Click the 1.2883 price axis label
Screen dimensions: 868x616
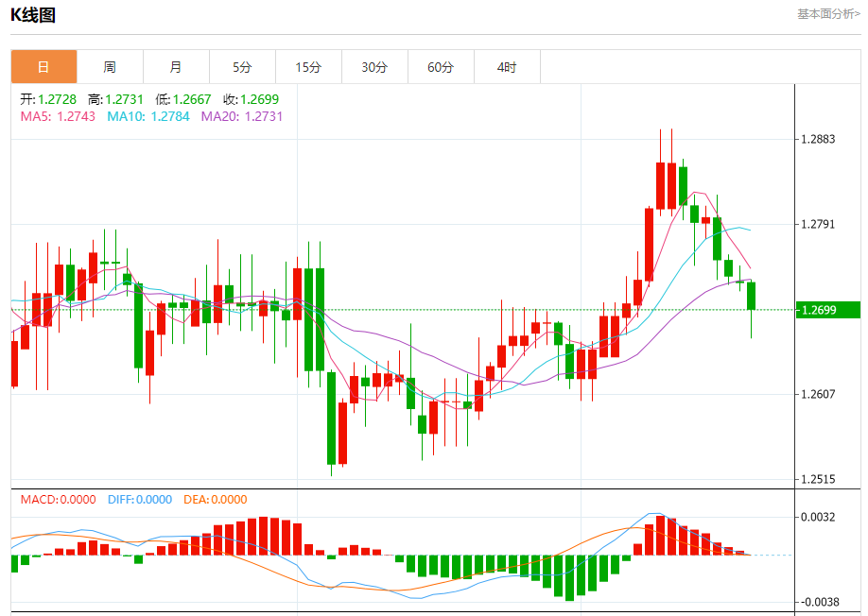(x=818, y=139)
